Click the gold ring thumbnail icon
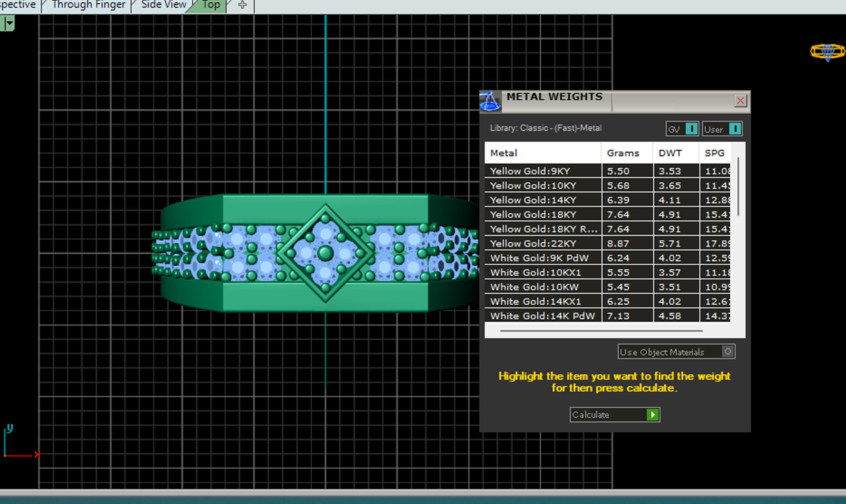Image resolution: width=846 pixels, height=504 pixels. (827, 52)
